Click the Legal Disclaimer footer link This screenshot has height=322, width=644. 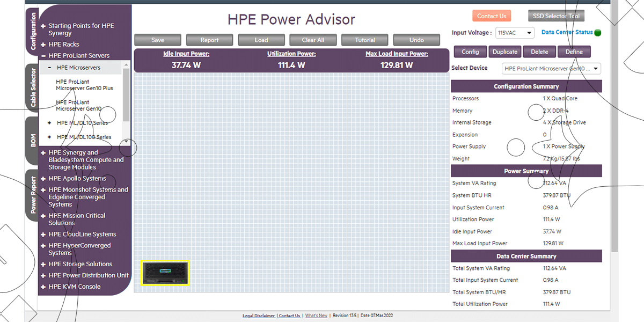pyautogui.click(x=258, y=316)
